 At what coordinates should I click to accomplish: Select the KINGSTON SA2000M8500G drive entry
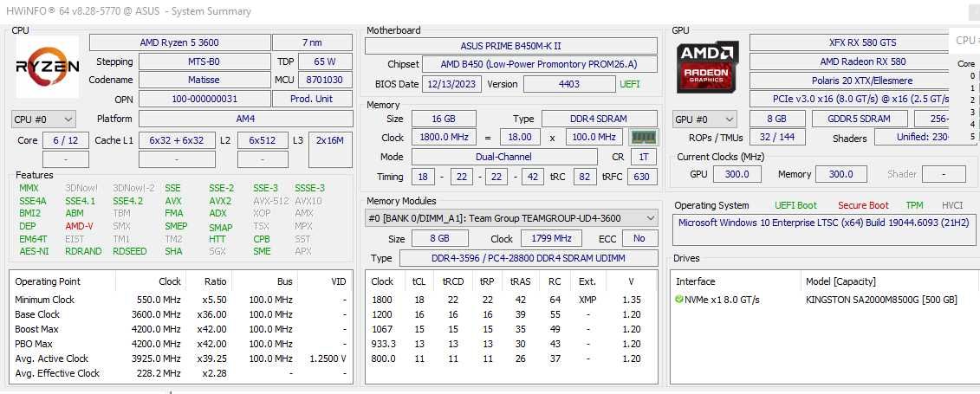coord(881,300)
